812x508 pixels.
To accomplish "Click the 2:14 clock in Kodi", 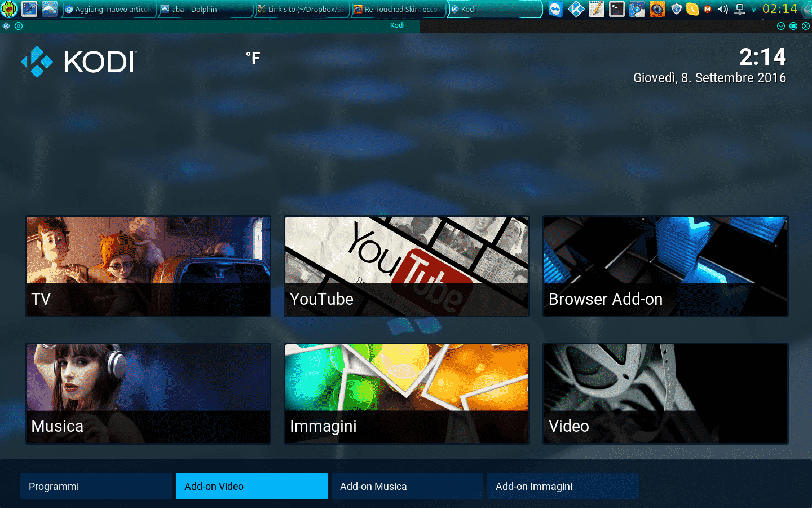I will [762, 56].
